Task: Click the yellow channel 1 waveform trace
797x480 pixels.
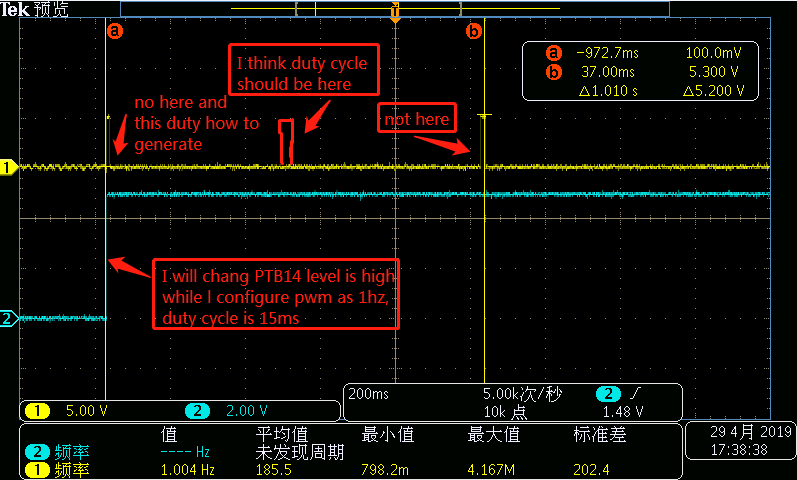Action: [394, 167]
